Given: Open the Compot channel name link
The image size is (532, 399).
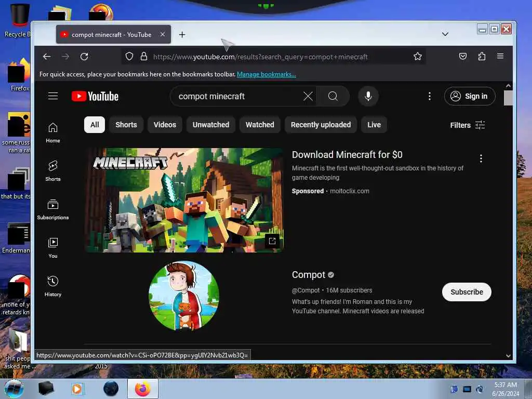Looking at the screenshot, I should [x=309, y=275].
